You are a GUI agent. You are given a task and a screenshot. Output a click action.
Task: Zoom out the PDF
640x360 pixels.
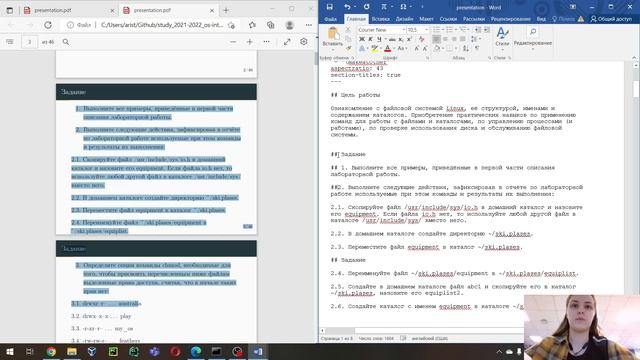point(233,42)
